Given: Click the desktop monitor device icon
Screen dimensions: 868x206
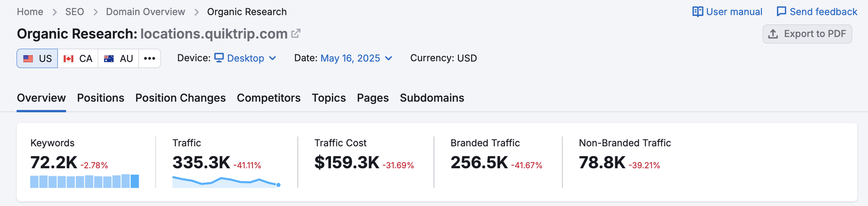Looking at the screenshot, I should click(x=219, y=58).
